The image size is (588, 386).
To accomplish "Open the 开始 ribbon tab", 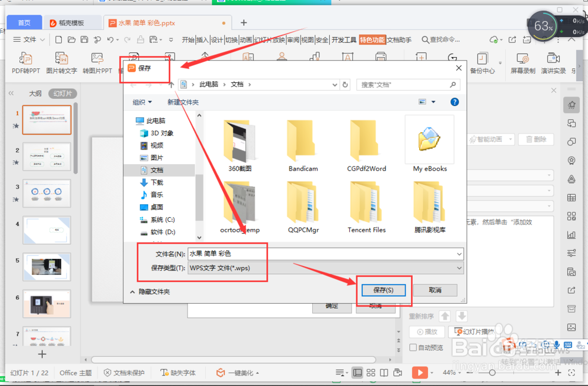I will pos(188,40).
